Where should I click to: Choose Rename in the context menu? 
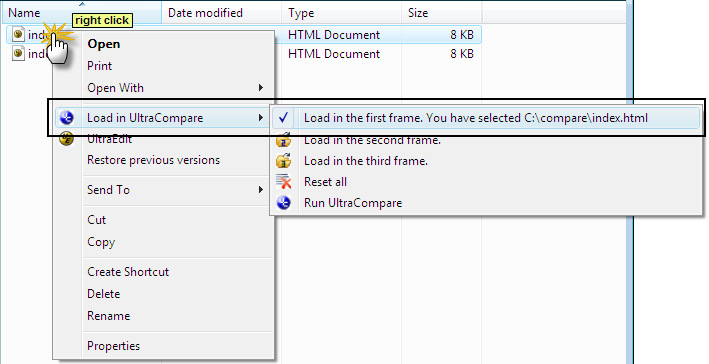click(x=109, y=316)
